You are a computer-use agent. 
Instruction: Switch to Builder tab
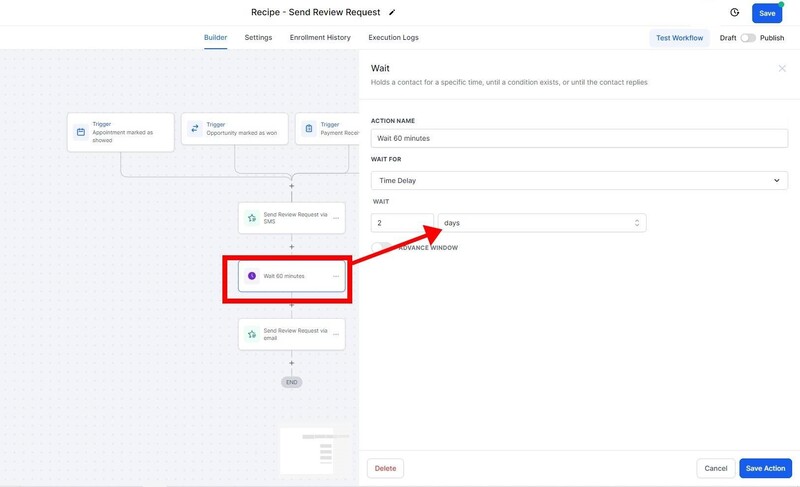pyautogui.click(x=215, y=37)
